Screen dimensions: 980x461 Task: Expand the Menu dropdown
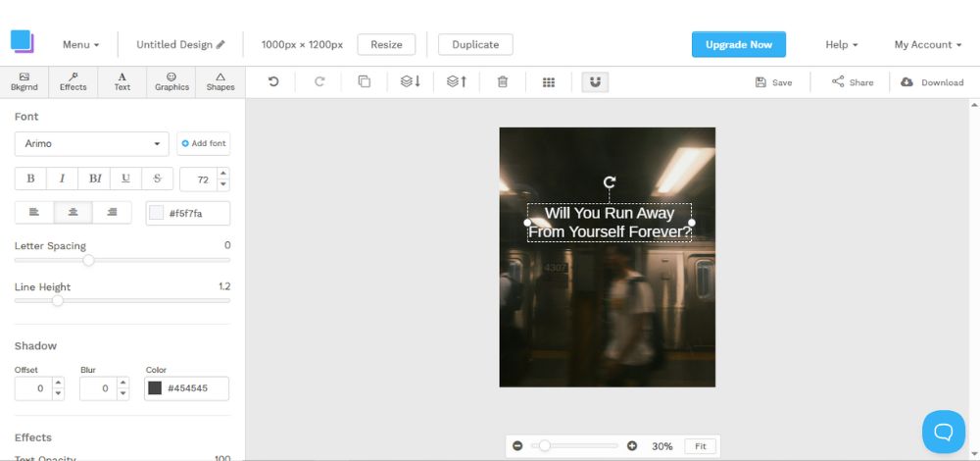coord(80,45)
